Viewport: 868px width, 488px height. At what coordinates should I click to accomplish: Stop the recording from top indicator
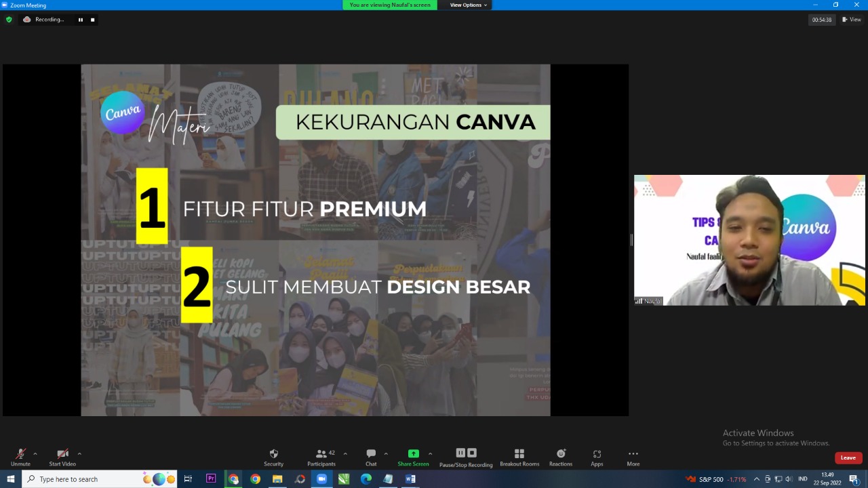92,20
